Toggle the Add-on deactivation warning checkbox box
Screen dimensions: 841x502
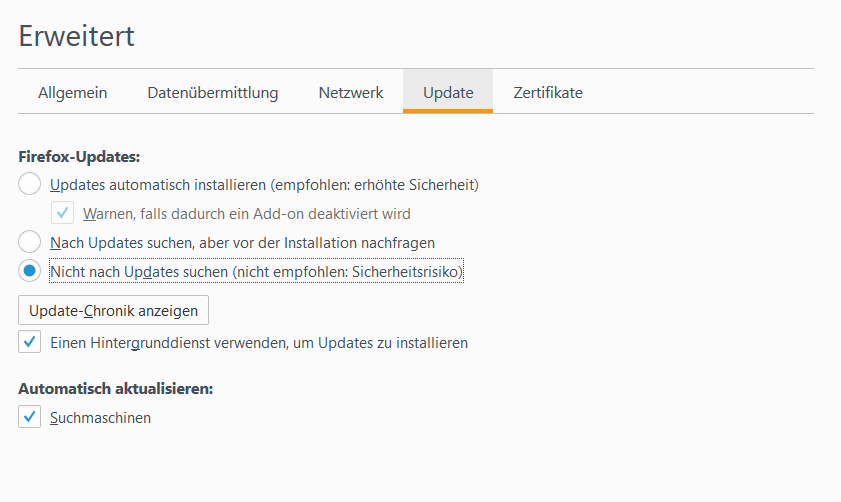62,213
